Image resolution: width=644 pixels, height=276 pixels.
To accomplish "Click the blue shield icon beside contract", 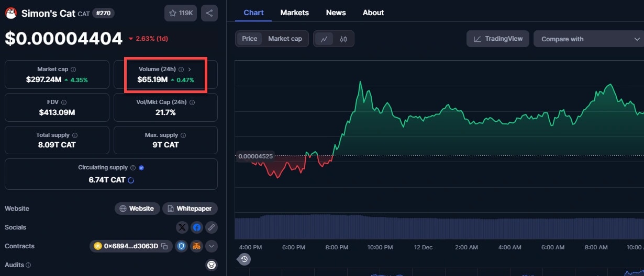I will click(182, 246).
